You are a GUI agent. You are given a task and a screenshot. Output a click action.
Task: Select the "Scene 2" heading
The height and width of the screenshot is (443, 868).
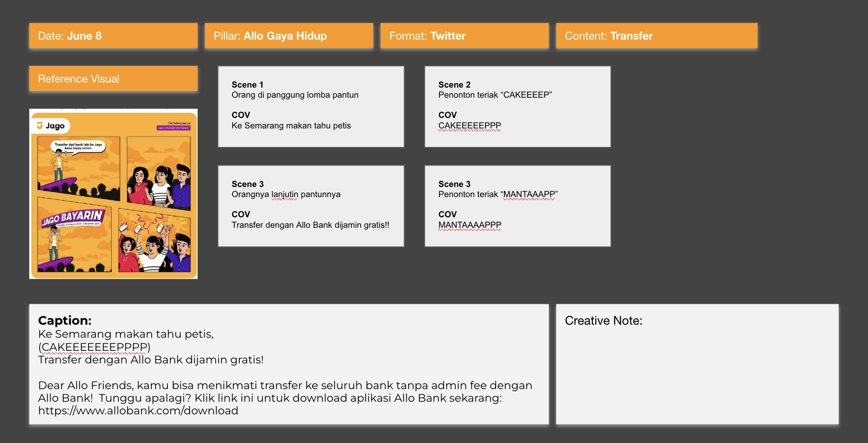tap(454, 85)
